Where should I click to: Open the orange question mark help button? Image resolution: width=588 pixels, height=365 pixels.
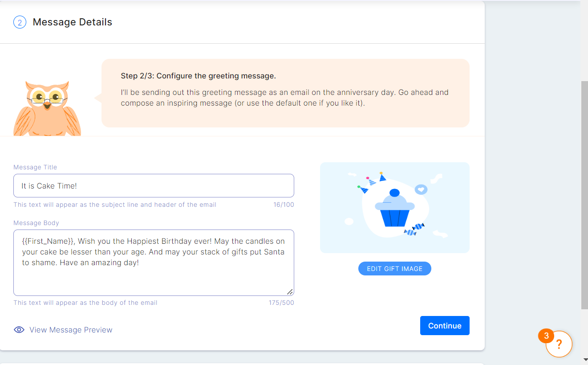559,344
